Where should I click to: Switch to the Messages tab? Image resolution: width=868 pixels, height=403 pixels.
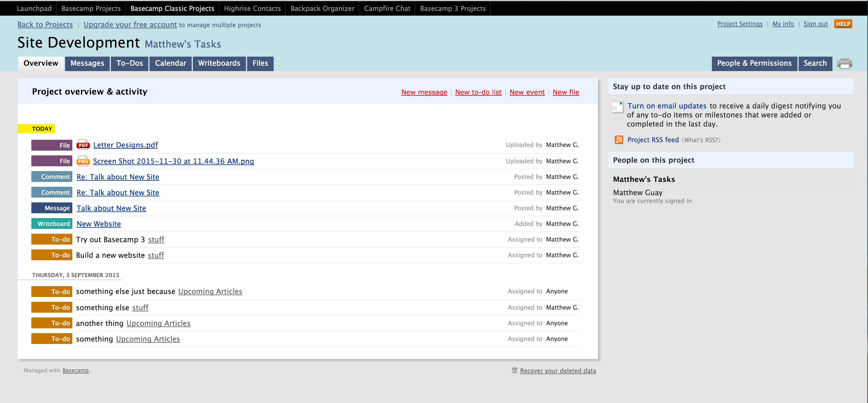pyautogui.click(x=87, y=63)
